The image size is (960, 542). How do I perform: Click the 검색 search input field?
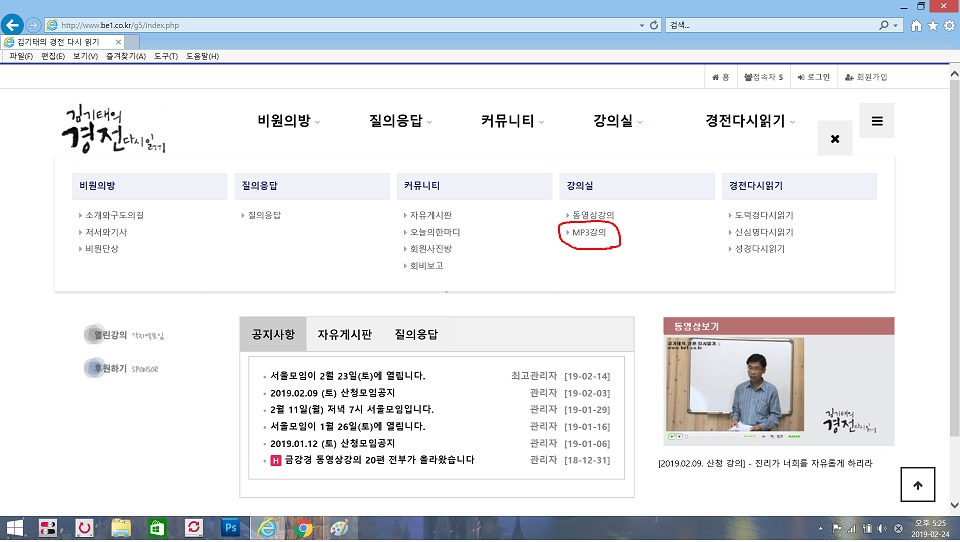[x=771, y=25]
